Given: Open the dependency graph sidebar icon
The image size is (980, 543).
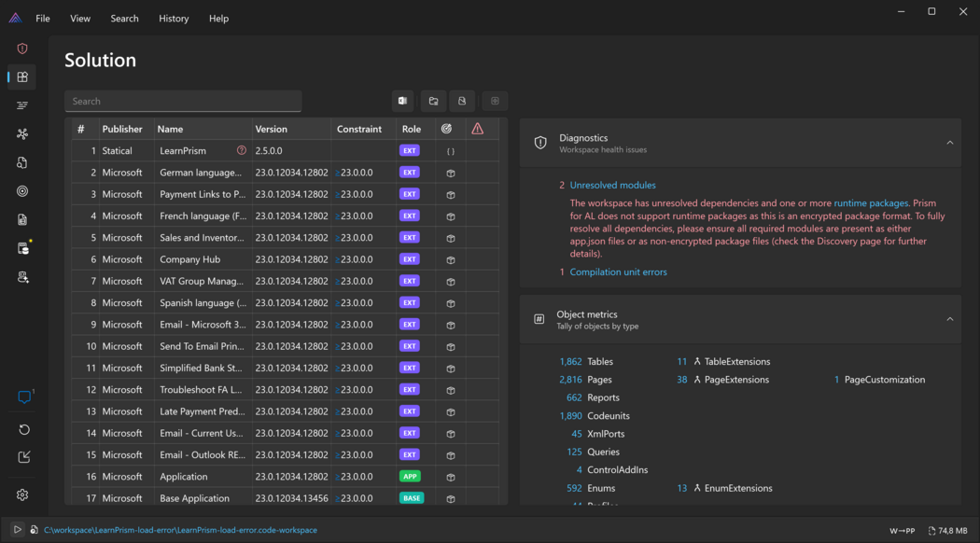Looking at the screenshot, I should click(22, 133).
